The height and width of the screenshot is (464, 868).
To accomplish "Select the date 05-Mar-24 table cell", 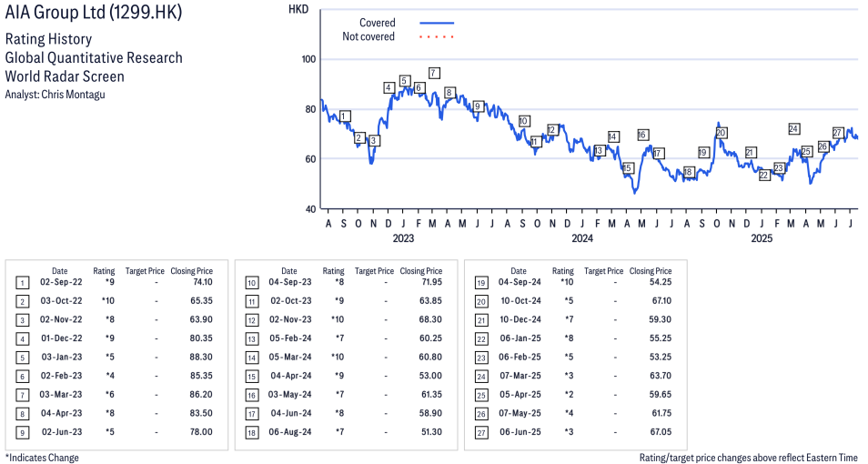I will tap(290, 358).
